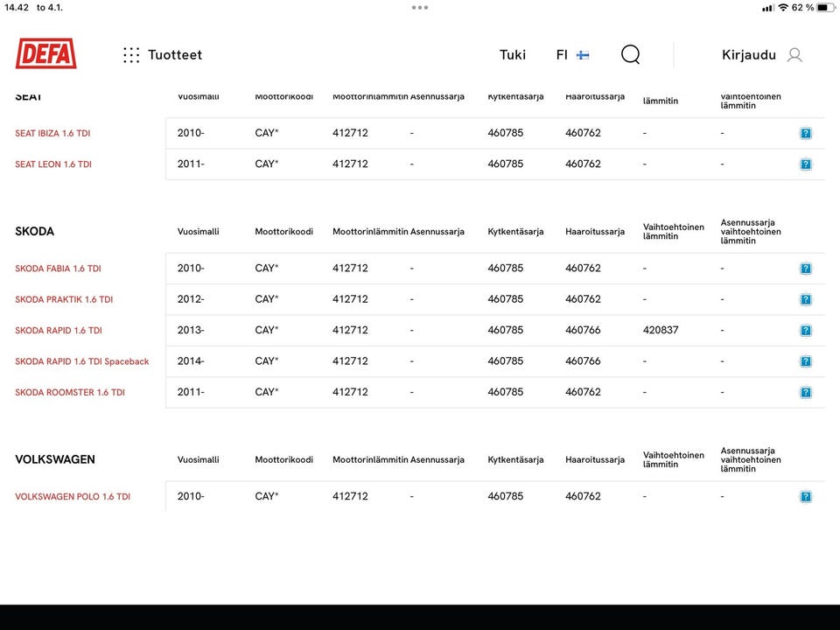Open the Tuotteet grid menu icon

pos(131,54)
